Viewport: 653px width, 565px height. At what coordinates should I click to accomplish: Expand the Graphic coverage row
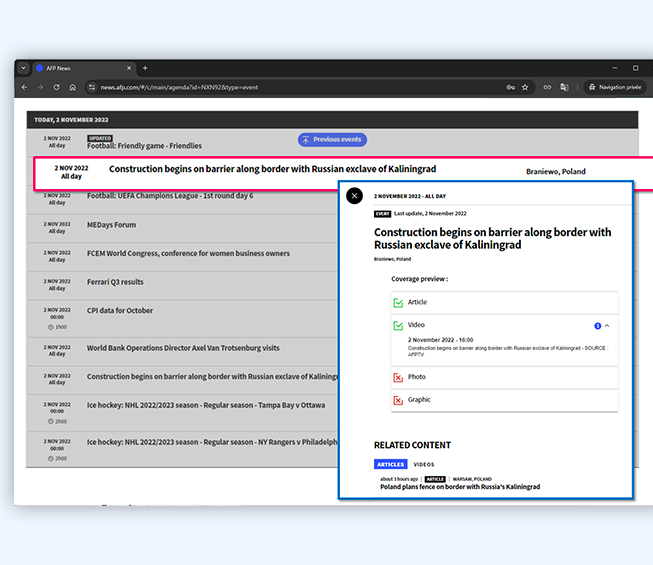(x=504, y=400)
